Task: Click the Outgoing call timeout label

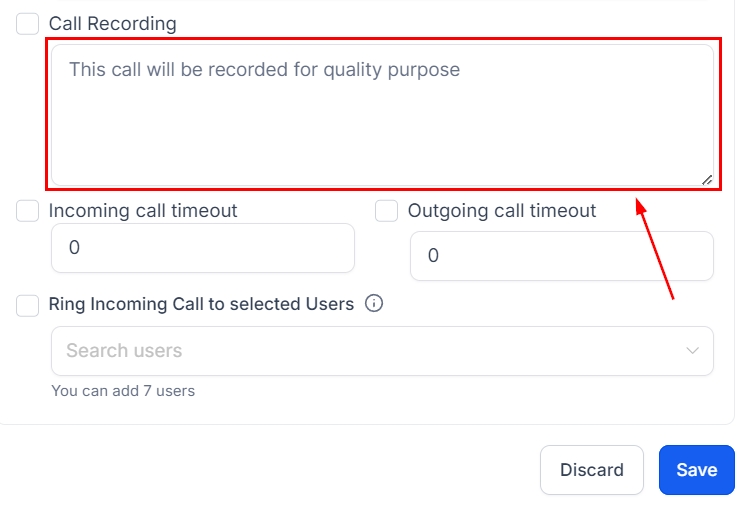Action: (x=502, y=211)
